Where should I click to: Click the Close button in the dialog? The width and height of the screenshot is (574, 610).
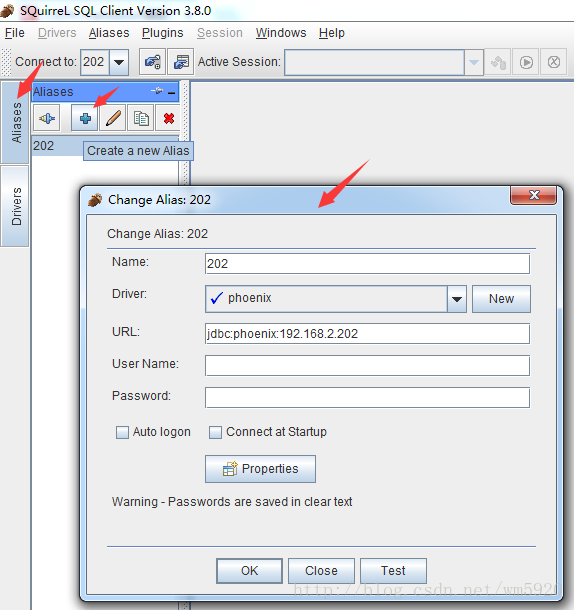tap(321, 571)
